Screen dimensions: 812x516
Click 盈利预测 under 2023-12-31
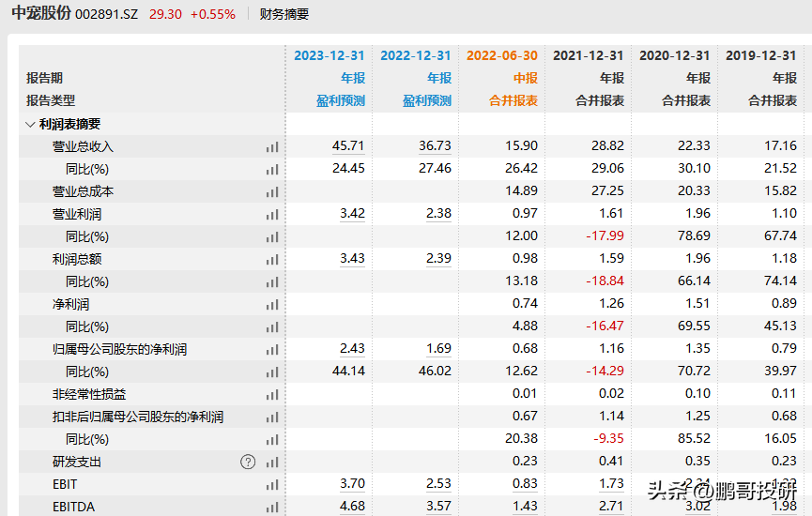pos(341,100)
